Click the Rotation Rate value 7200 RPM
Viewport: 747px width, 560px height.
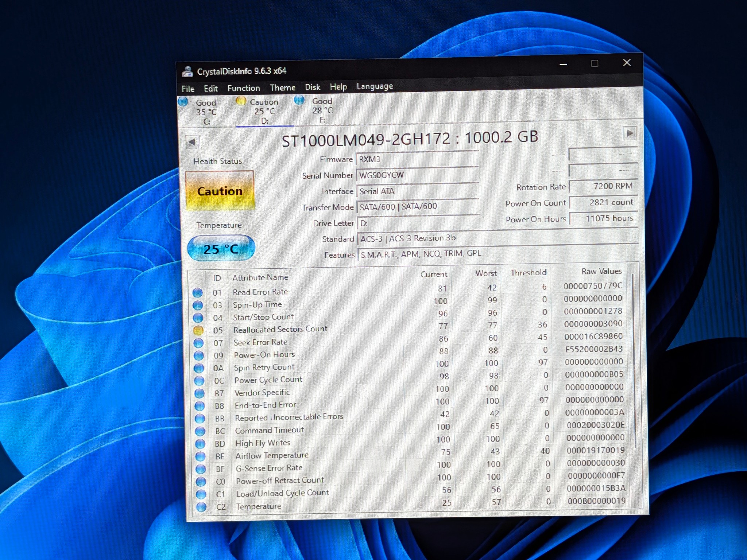point(603,186)
